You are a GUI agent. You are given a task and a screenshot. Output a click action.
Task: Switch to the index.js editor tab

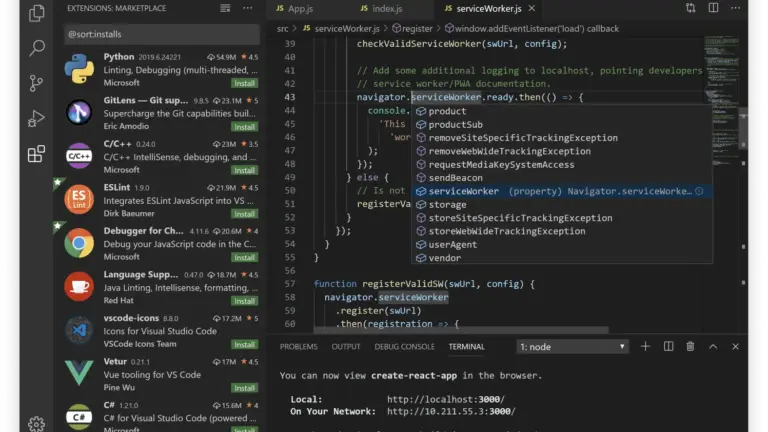(x=381, y=9)
